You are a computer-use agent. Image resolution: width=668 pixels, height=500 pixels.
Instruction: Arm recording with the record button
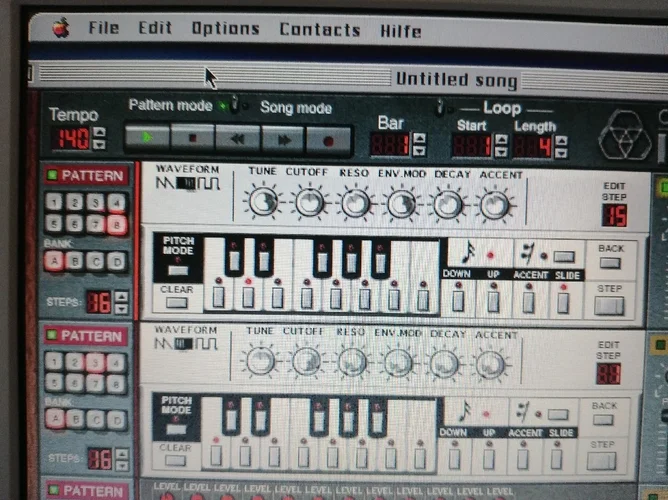[x=328, y=141]
